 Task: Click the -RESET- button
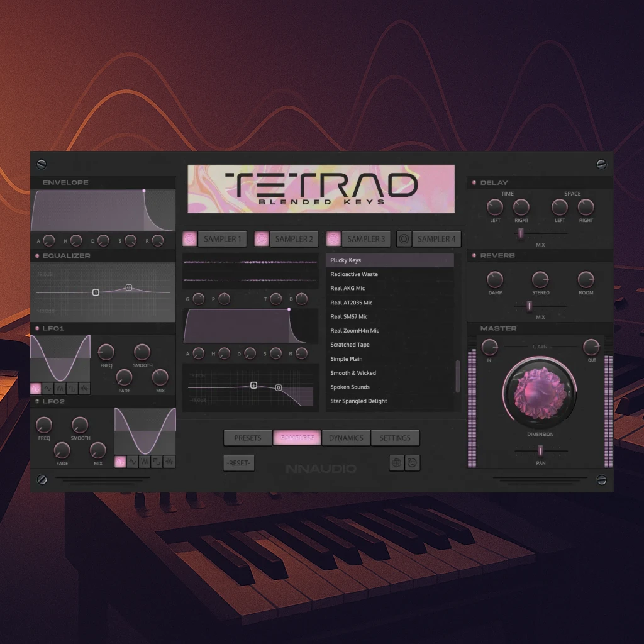[238, 464]
